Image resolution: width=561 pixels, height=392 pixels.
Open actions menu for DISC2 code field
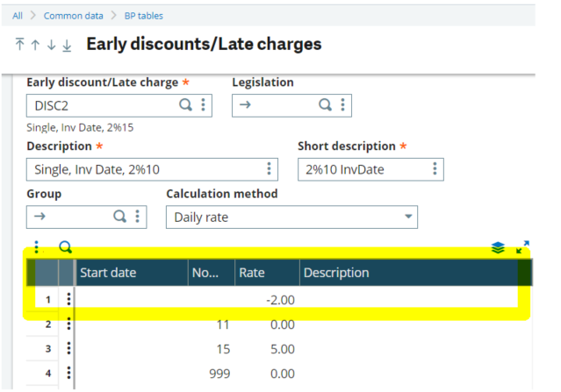coord(204,105)
